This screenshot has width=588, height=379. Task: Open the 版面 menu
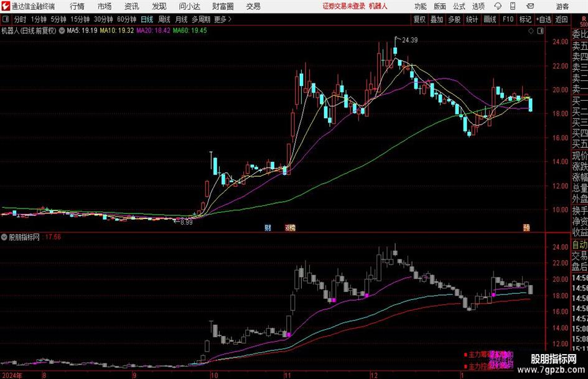(439, 6)
